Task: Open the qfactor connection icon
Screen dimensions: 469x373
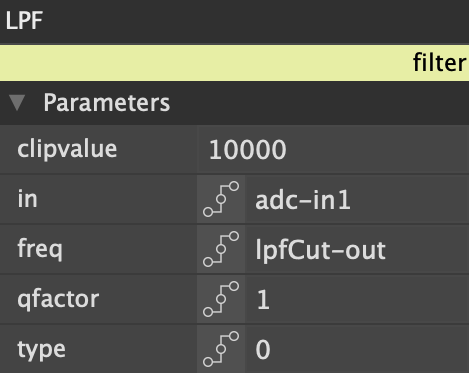Action: pyautogui.click(x=221, y=299)
